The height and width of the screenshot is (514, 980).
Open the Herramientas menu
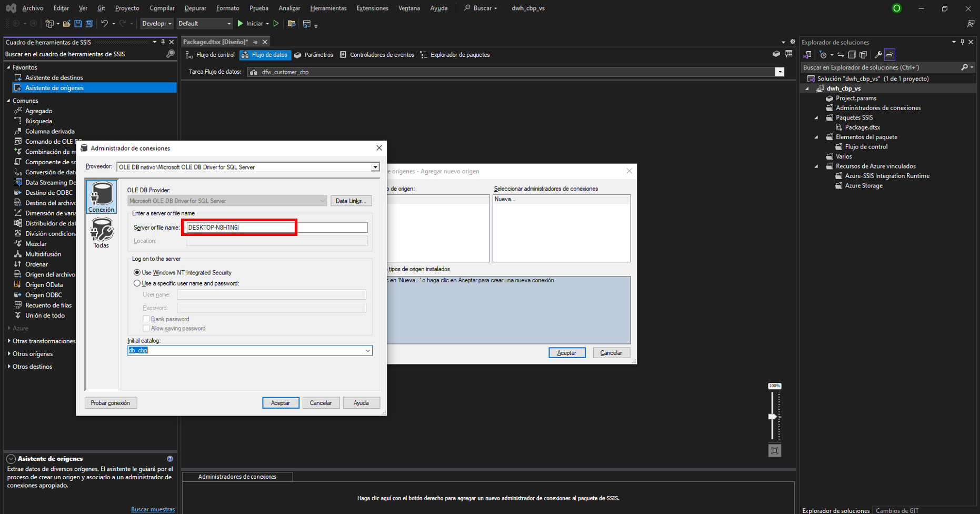(x=328, y=8)
